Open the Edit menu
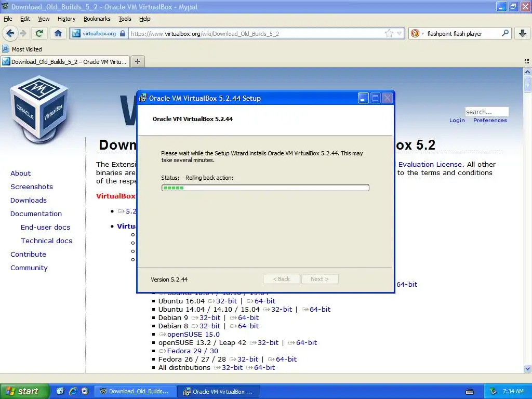The height and width of the screenshot is (399, 532). click(x=25, y=19)
